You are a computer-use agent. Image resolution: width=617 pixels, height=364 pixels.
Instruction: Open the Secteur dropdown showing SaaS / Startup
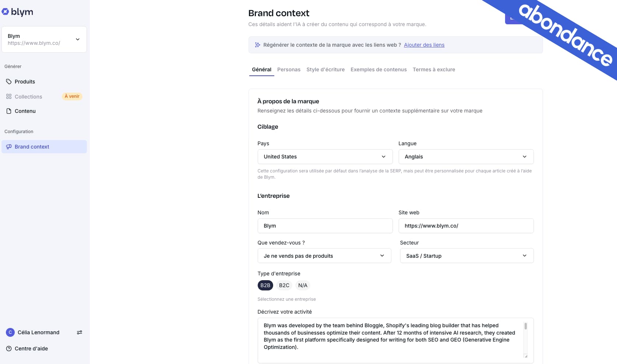click(466, 256)
